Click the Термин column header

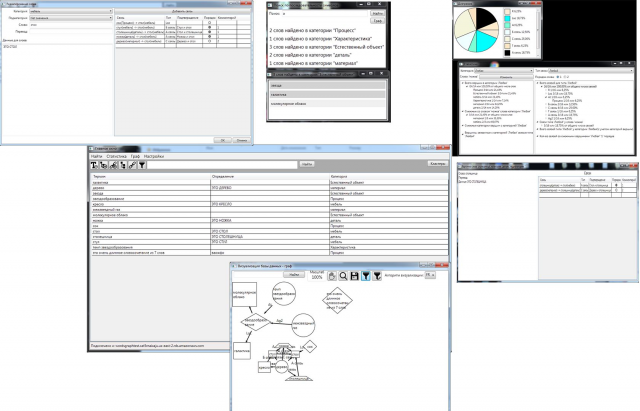(151, 177)
